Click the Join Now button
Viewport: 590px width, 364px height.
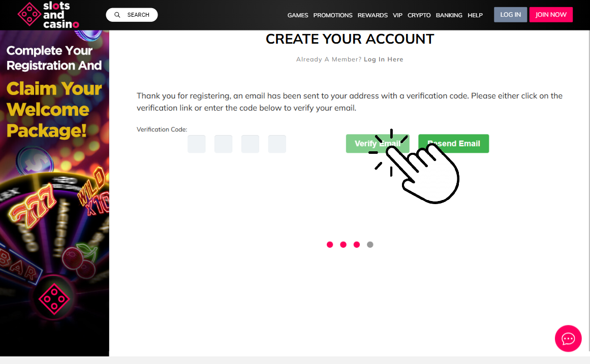point(551,15)
